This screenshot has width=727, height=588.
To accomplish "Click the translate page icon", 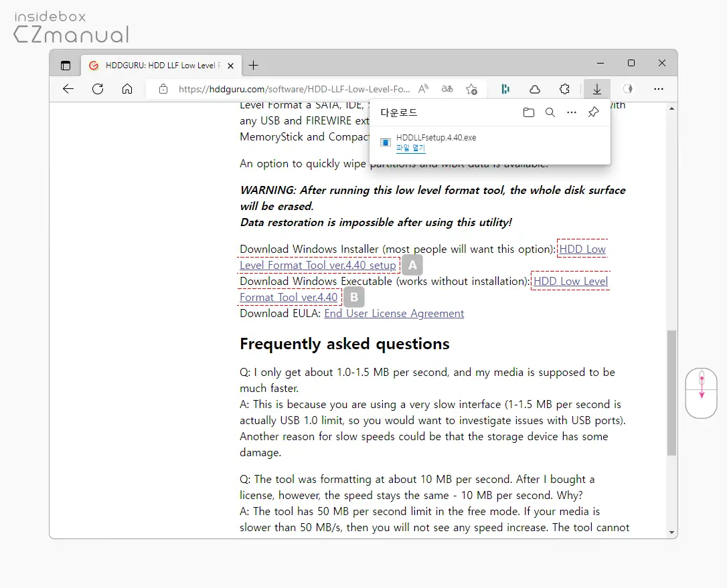I will (447, 89).
